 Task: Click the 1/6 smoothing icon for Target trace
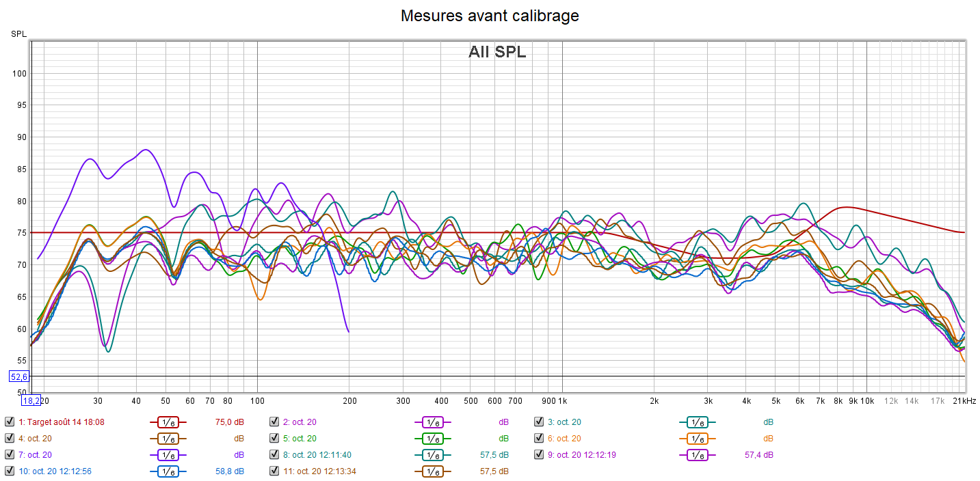[168, 422]
